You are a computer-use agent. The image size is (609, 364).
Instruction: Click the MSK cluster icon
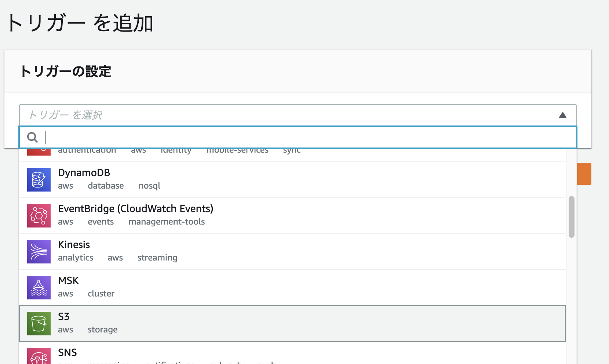tap(39, 288)
